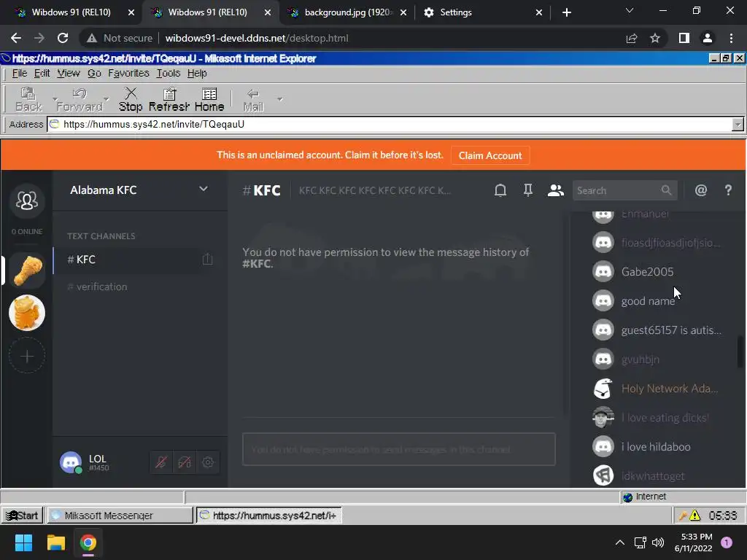Open a new Chrome tab
747x560 pixels.
[x=566, y=12]
